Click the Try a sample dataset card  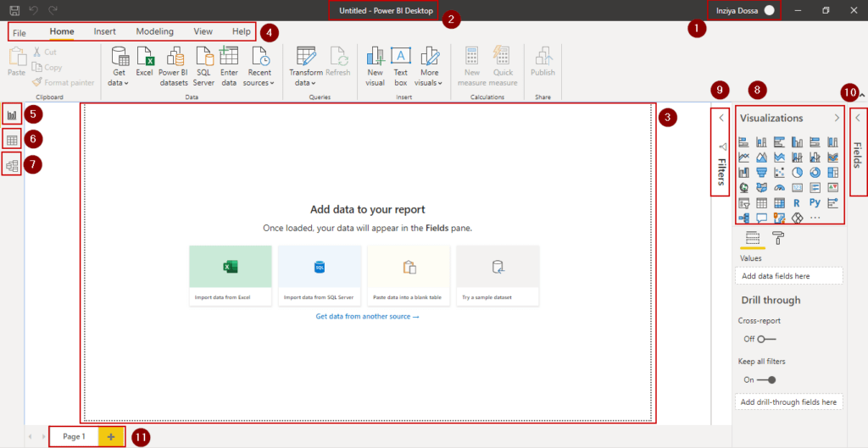click(498, 275)
